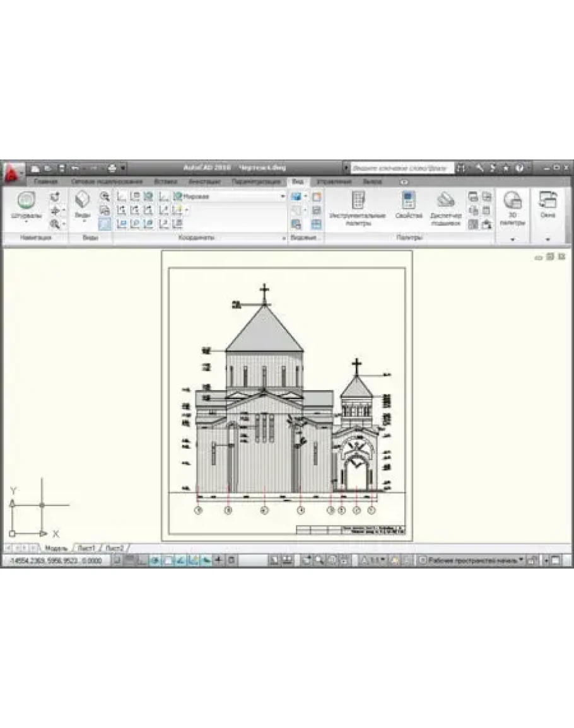574x728 pixels.
Task: Click the Undo arrow in quick access toolbar
Action: (74, 168)
